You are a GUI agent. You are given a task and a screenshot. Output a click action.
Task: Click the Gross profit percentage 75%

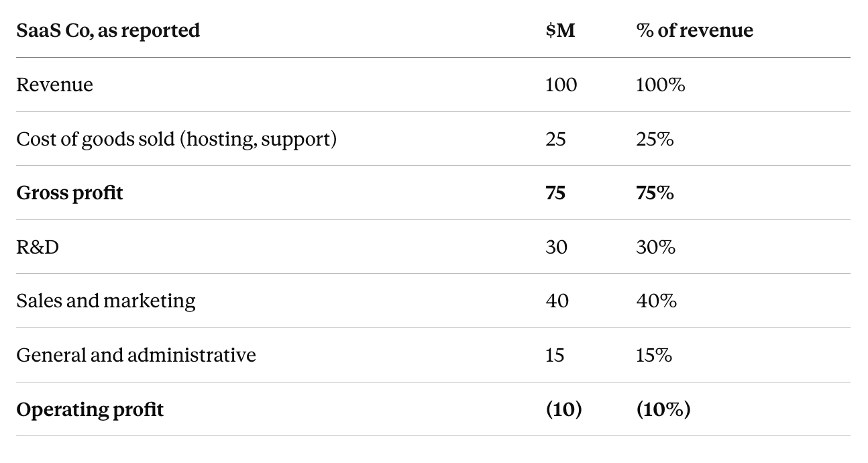pyautogui.click(x=655, y=193)
